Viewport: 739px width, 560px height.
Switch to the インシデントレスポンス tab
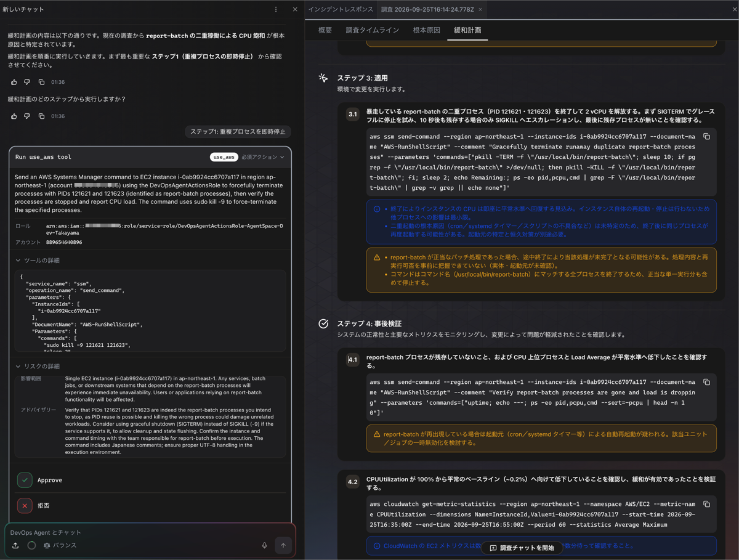[341, 9]
